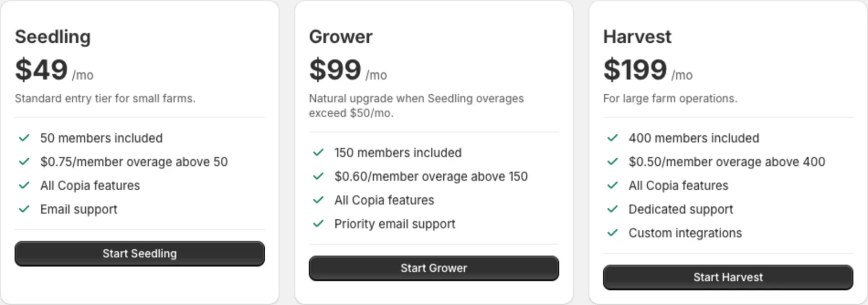This screenshot has width=868, height=305.
Task: Click Grower's 'Natural upgrade' description text
Action: tap(416, 106)
